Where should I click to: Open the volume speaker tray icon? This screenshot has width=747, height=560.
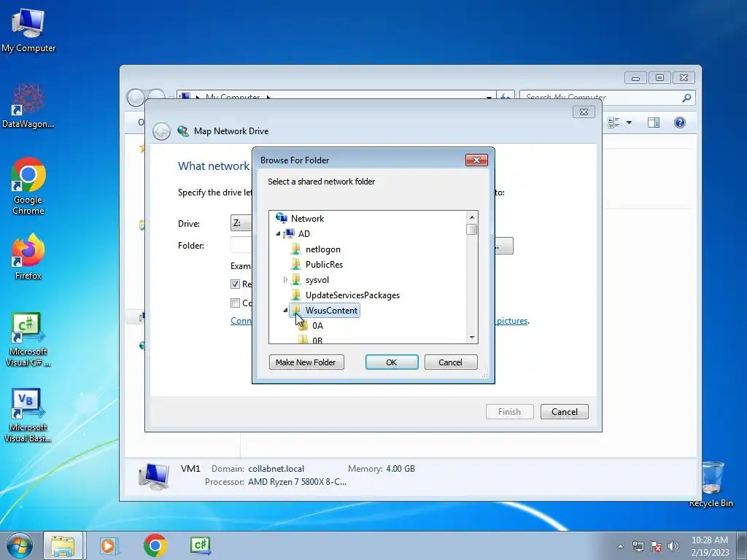point(673,546)
